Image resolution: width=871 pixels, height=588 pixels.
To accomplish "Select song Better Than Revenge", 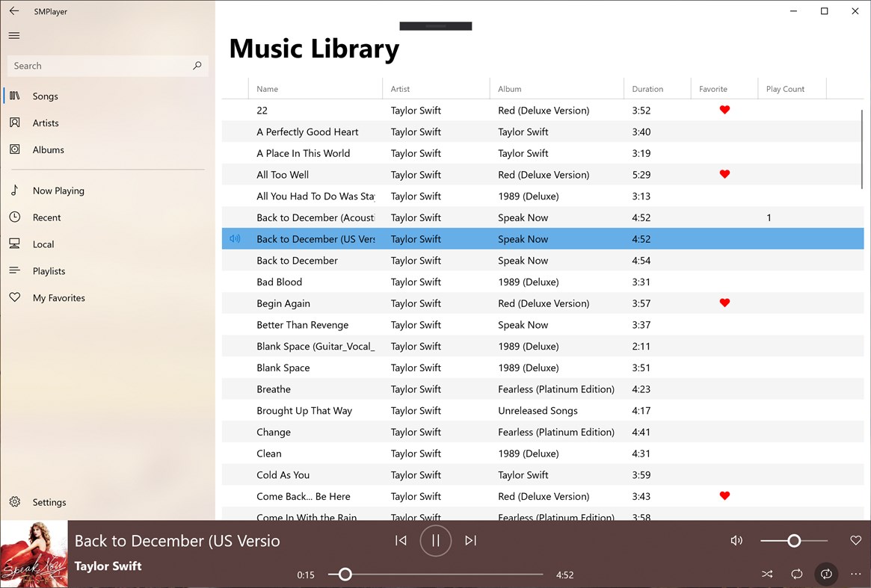I will (543, 325).
